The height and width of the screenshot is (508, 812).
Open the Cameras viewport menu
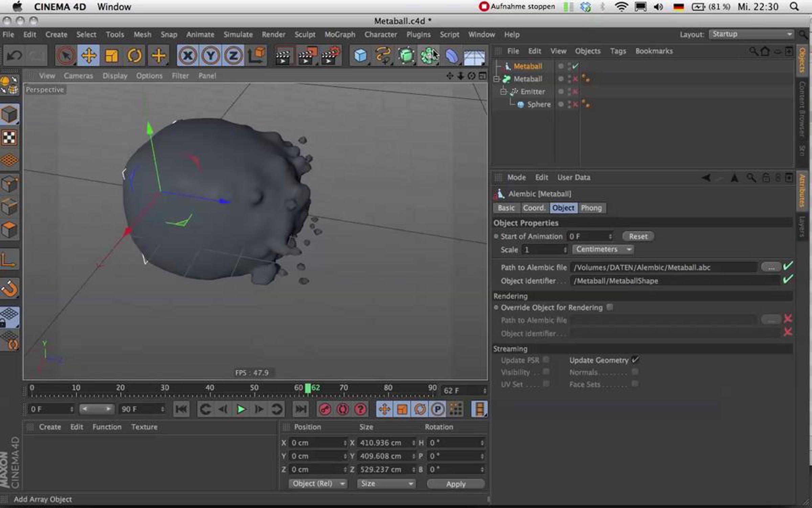click(x=78, y=76)
